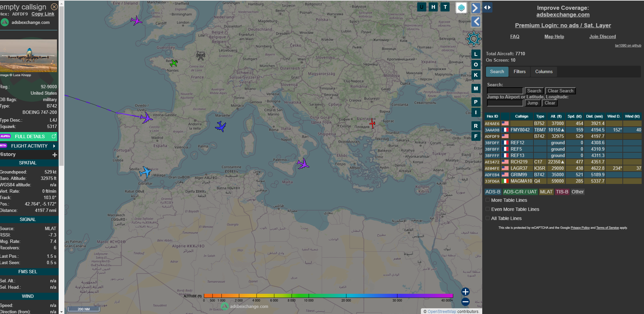Click the U map toggle button
Screen dimensions: 644x314
pyautogui.click(x=422, y=7)
